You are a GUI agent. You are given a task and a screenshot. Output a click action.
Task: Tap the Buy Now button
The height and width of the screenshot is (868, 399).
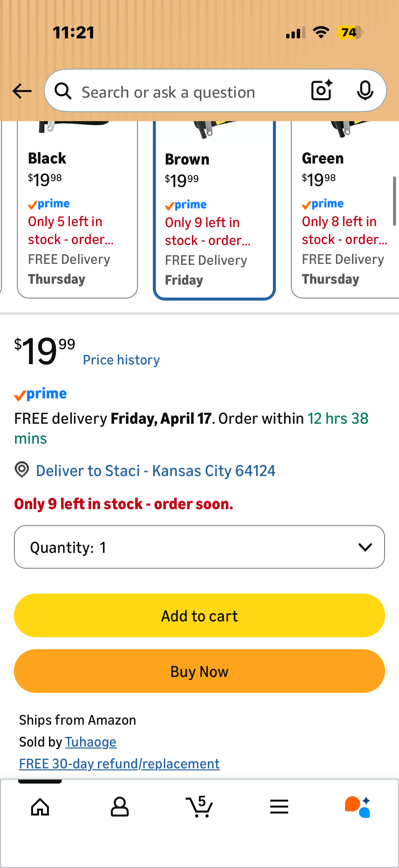[199, 671]
